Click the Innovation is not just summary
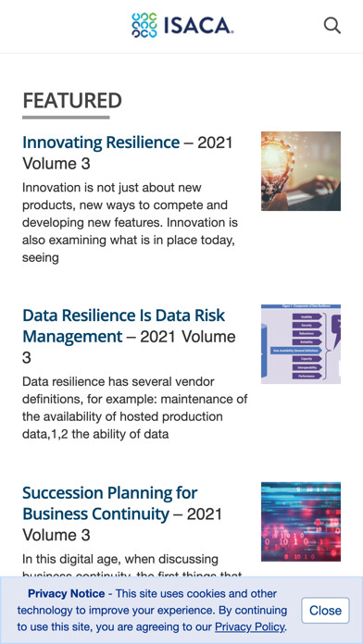The width and height of the screenshot is (363, 644). 130,223
